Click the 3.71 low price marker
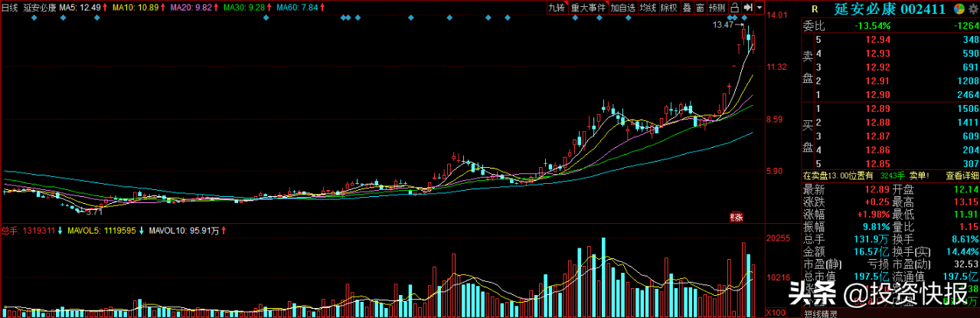 pos(93,210)
